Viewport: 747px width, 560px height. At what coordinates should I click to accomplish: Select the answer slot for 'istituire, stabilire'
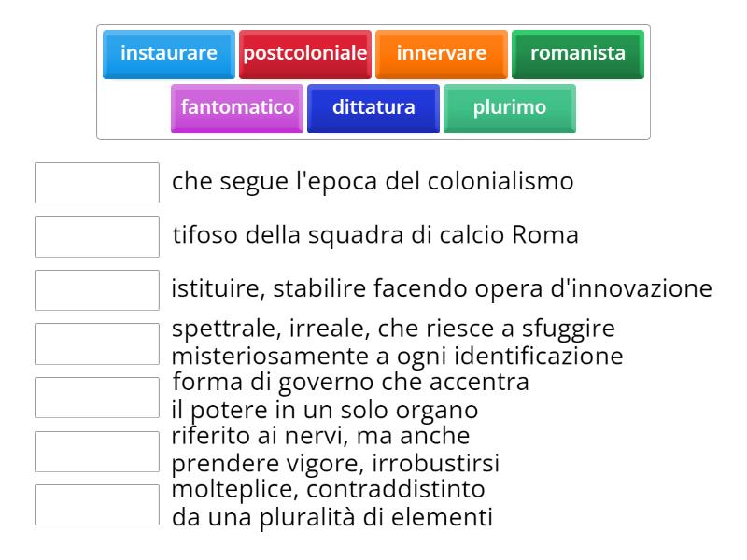[97, 290]
